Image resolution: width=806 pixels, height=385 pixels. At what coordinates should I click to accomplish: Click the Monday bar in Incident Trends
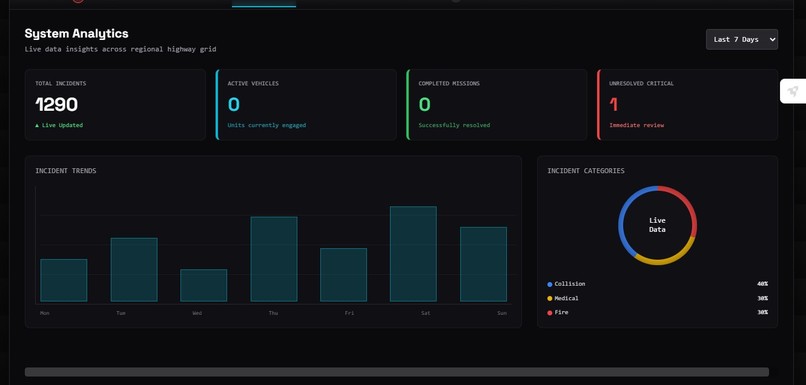tap(64, 280)
